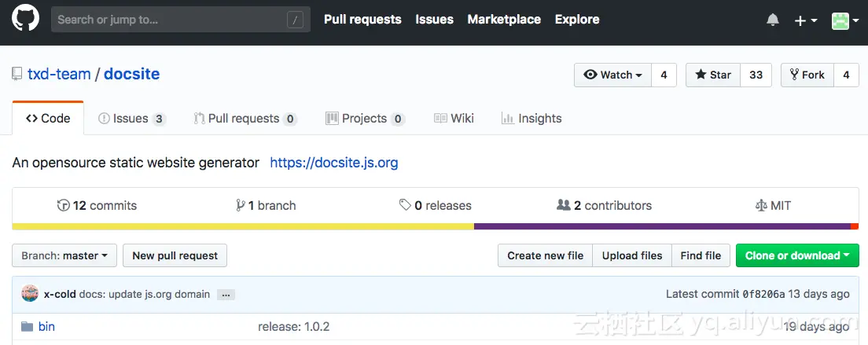Open the user avatar menu

pyautogui.click(x=845, y=20)
